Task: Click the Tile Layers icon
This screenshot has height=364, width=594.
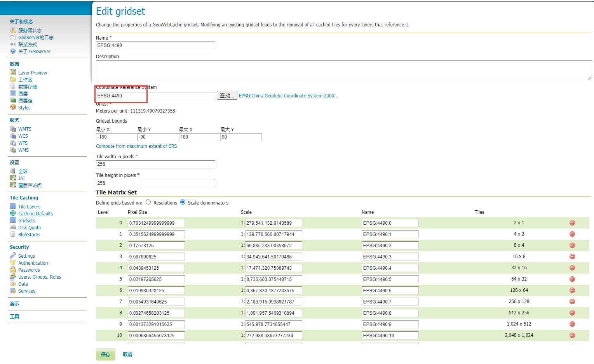Action: pos(13,206)
